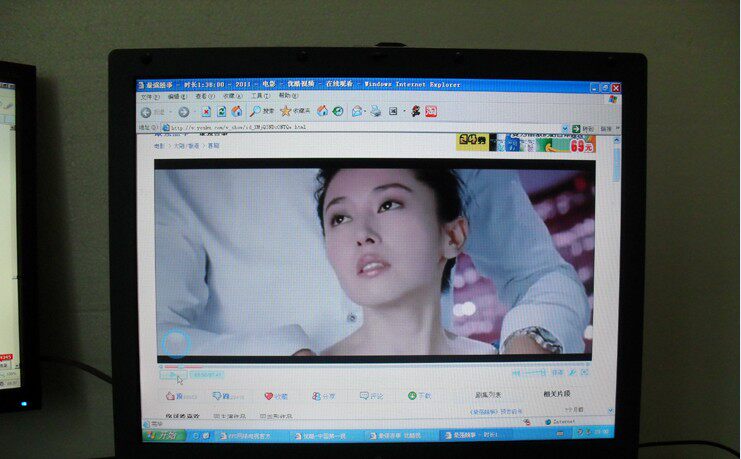
Task: Print the page using the printer icon
Action: [x=376, y=112]
